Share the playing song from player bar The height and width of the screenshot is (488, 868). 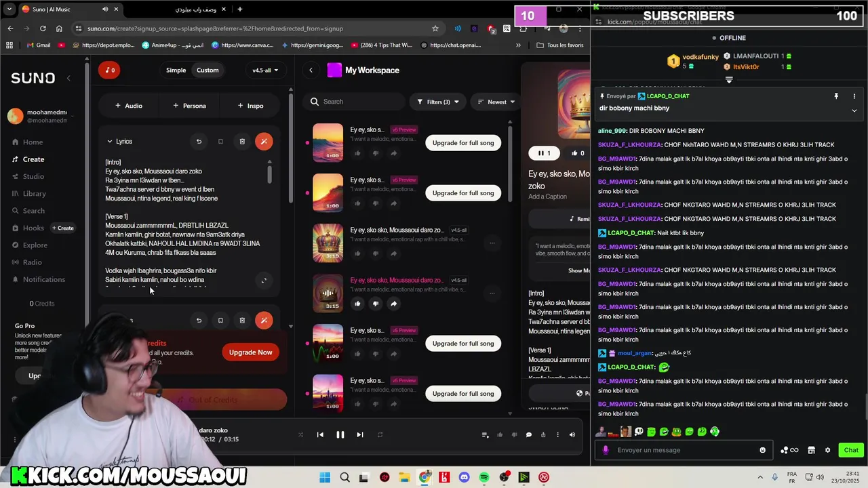543,435
